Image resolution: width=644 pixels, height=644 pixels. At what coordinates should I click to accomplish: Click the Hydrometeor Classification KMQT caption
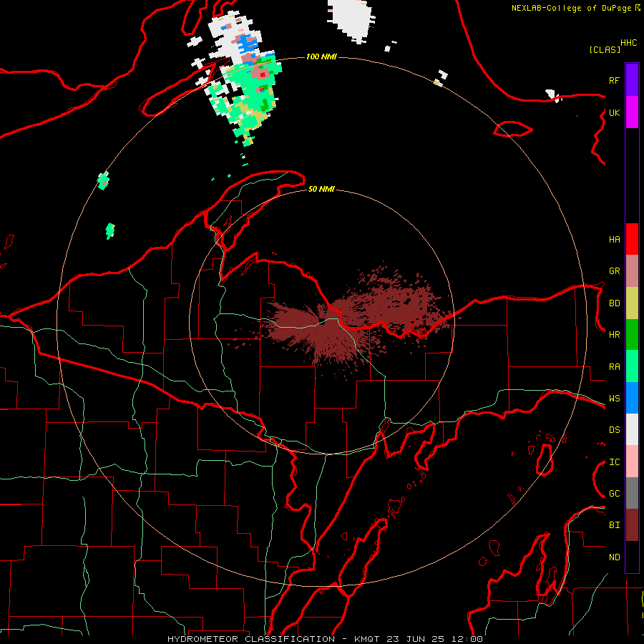click(325, 639)
